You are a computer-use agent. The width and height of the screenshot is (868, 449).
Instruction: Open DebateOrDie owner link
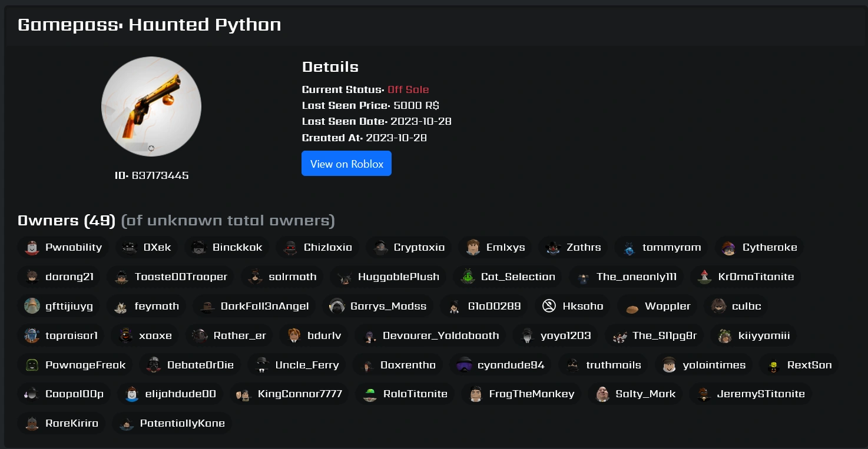pos(190,365)
